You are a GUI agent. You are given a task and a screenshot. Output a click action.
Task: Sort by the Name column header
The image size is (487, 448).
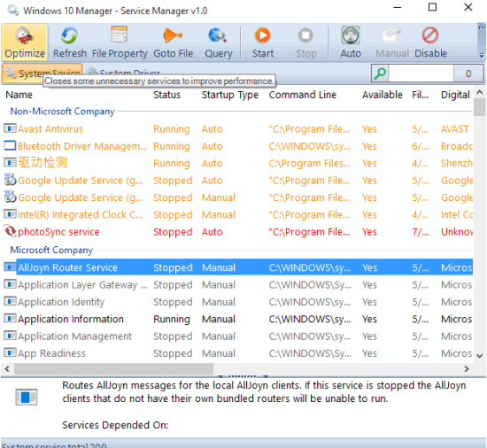click(19, 95)
